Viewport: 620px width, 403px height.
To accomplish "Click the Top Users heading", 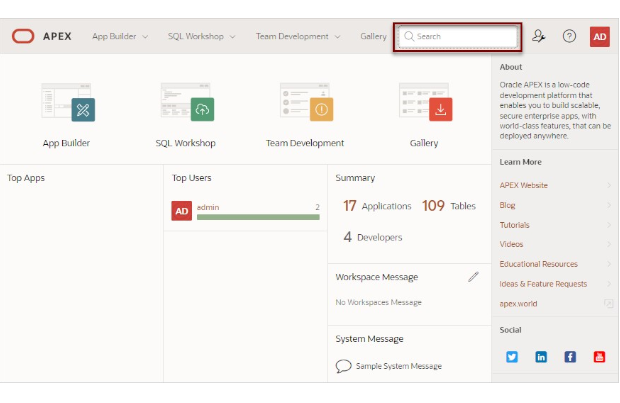I will pyautogui.click(x=191, y=178).
